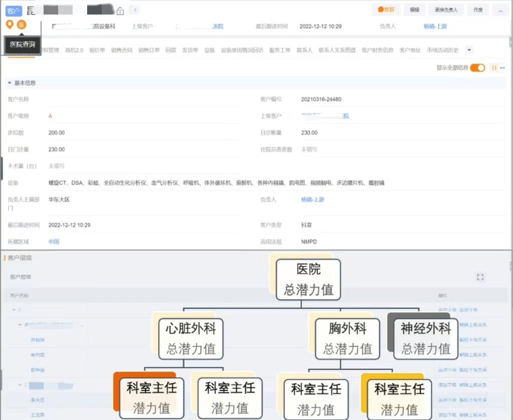Click the horizontal width expand arrow icon
Screen dimensions: 513x420
pyautogui.click(x=502, y=68)
